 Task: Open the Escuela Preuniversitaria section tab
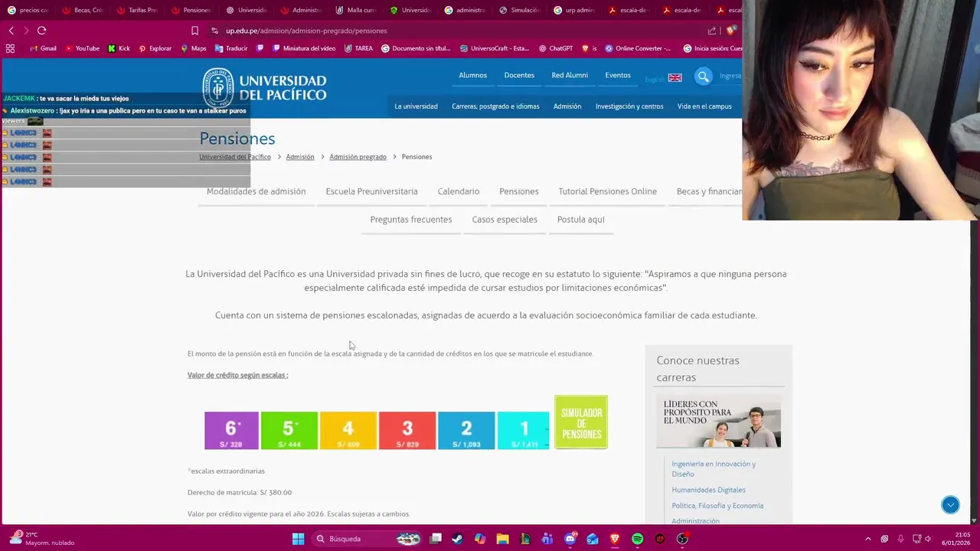pos(371,191)
